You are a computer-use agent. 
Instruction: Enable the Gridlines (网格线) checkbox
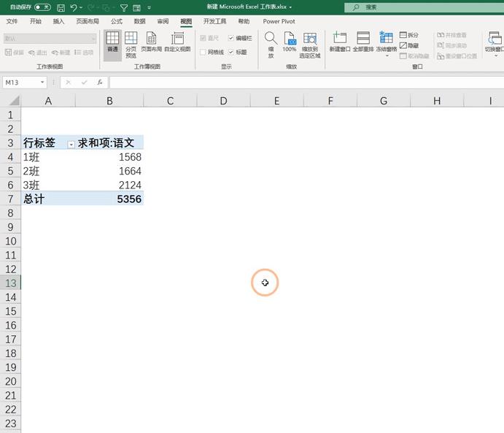click(x=203, y=52)
